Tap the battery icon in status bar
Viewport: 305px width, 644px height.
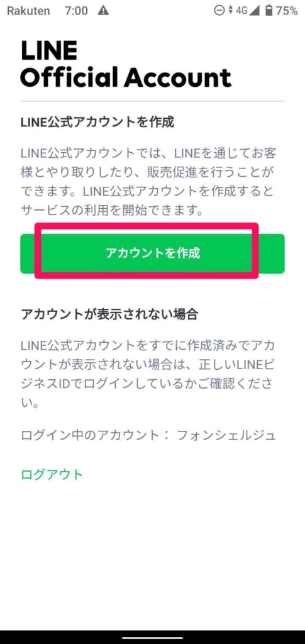click(x=269, y=11)
